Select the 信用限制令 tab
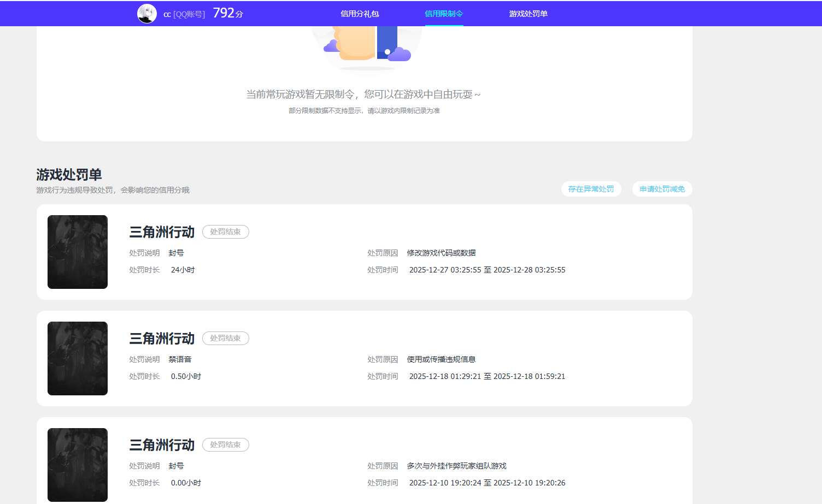Image resolution: width=822 pixels, height=504 pixels. [x=444, y=13]
